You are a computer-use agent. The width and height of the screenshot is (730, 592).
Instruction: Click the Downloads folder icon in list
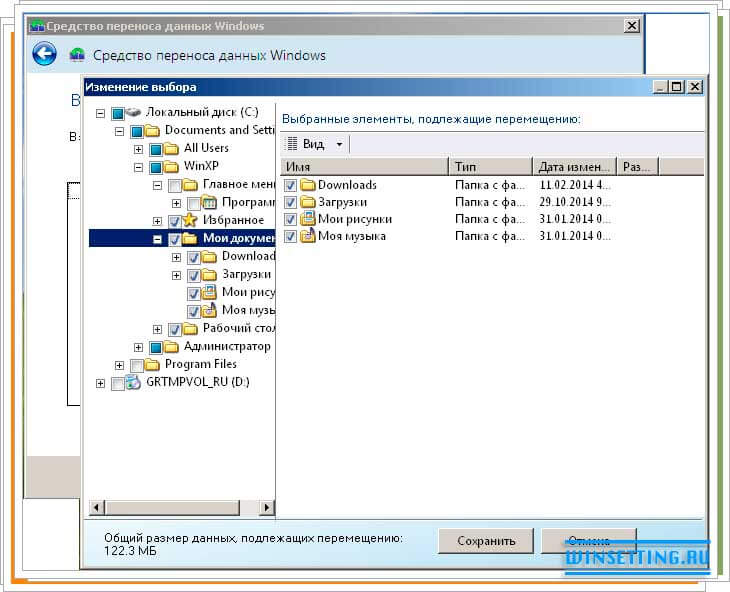click(x=308, y=185)
